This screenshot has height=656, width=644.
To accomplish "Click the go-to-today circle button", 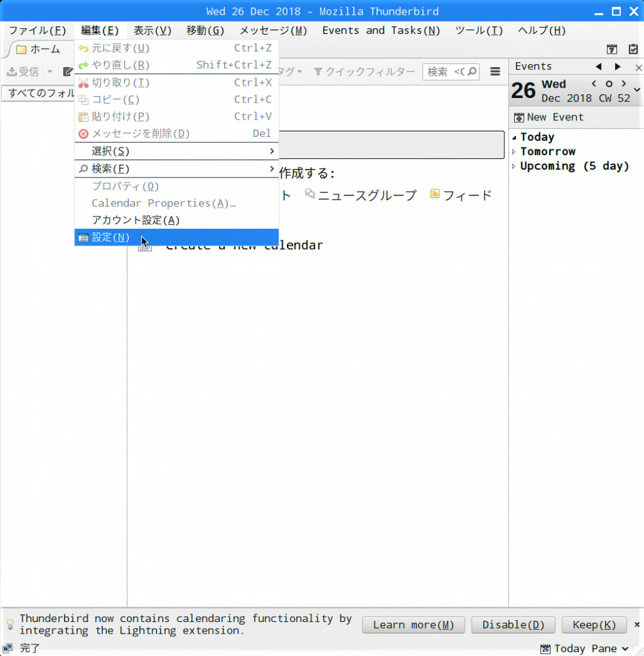I will 609,84.
